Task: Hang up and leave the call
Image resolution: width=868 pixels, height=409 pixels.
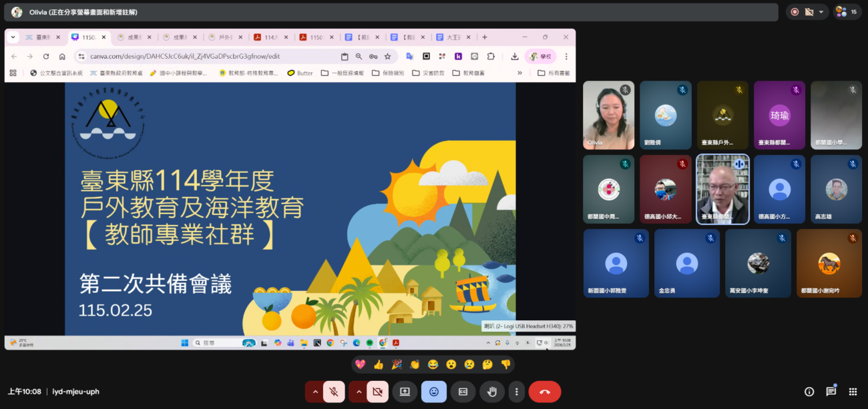Action: (544, 392)
